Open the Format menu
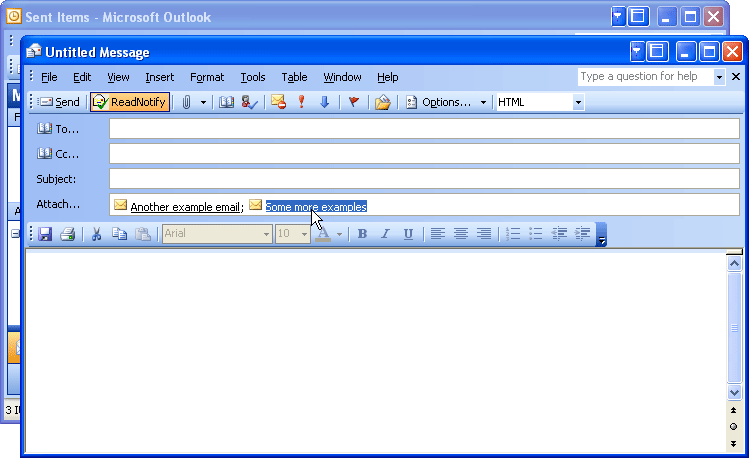The width and height of the screenshot is (749, 458). click(x=207, y=77)
